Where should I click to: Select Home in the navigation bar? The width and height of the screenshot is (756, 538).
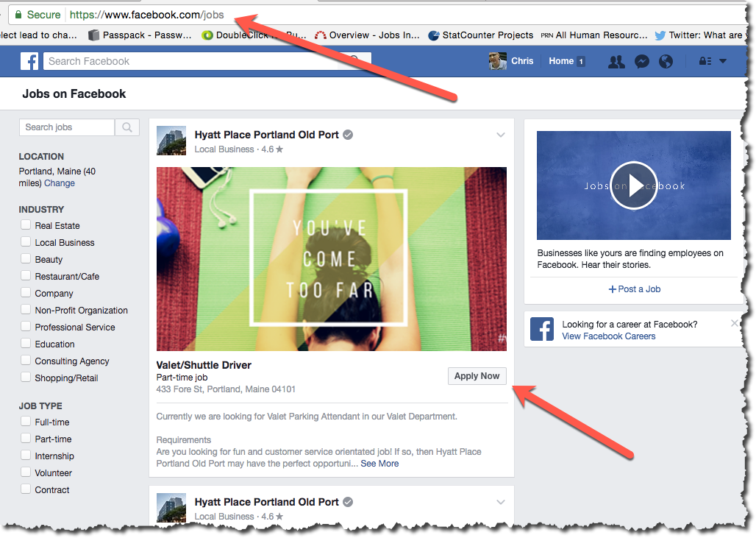(561, 61)
